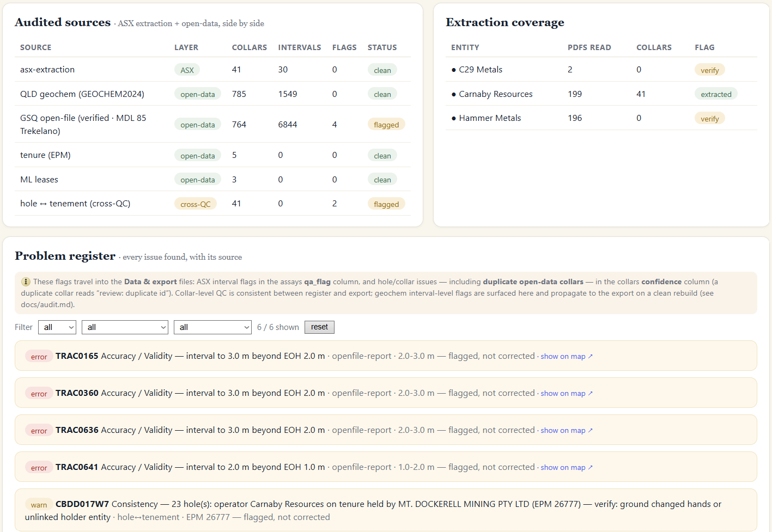Click the CBDD017W7 hole ID
Viewport: 772px width, 532px height.
[x=82, y=504]
